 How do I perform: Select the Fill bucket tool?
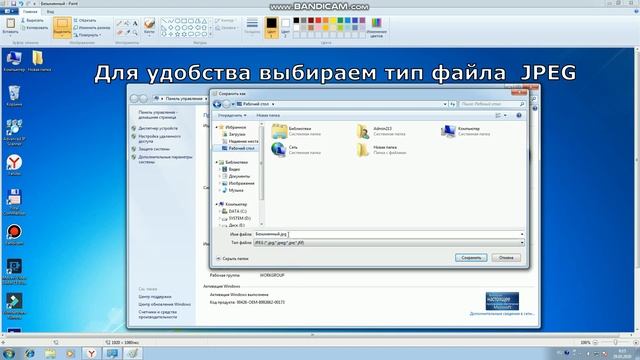point(127,24)
